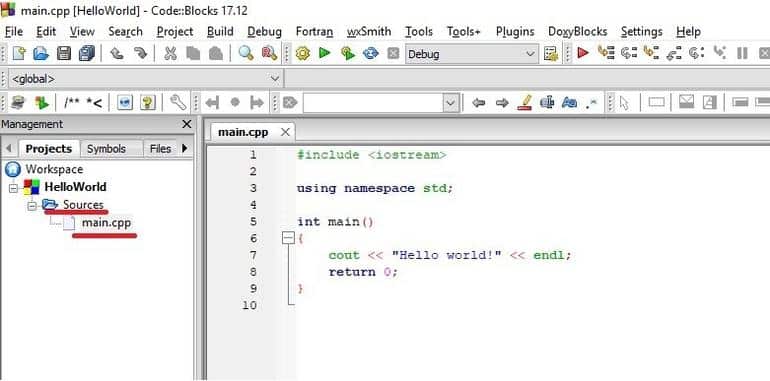Open the Build menu
The width and height of the screenshot is (770, 381).
tap(220, 32)
